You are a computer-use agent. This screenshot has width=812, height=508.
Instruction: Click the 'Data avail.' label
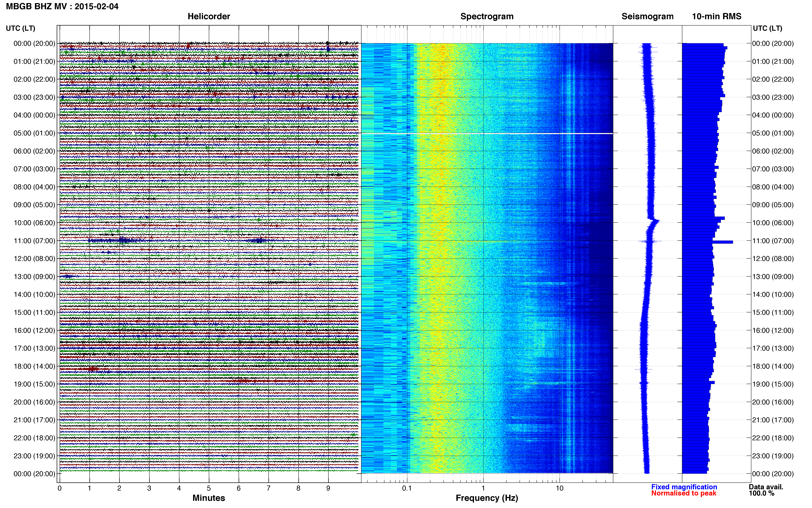pos(766,487)
